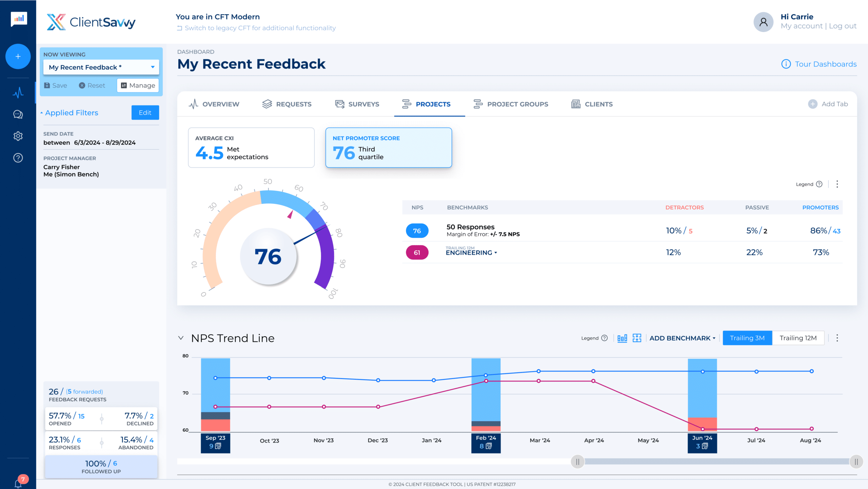Click the Save dashboard button
The height and width of the screenshot is (489, 868).
pos(56,85)
